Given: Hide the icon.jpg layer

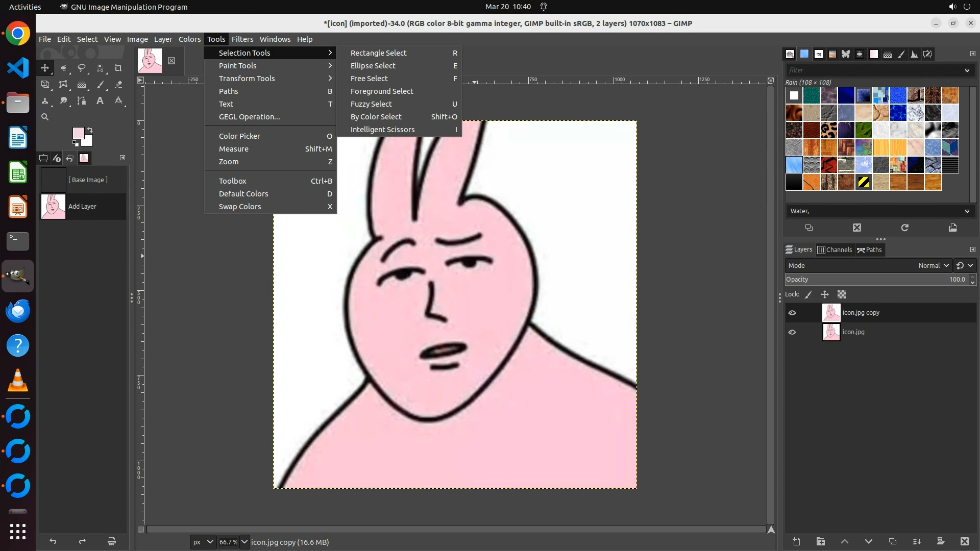Looking at the screenshot, I should click(x=792, y=332).
